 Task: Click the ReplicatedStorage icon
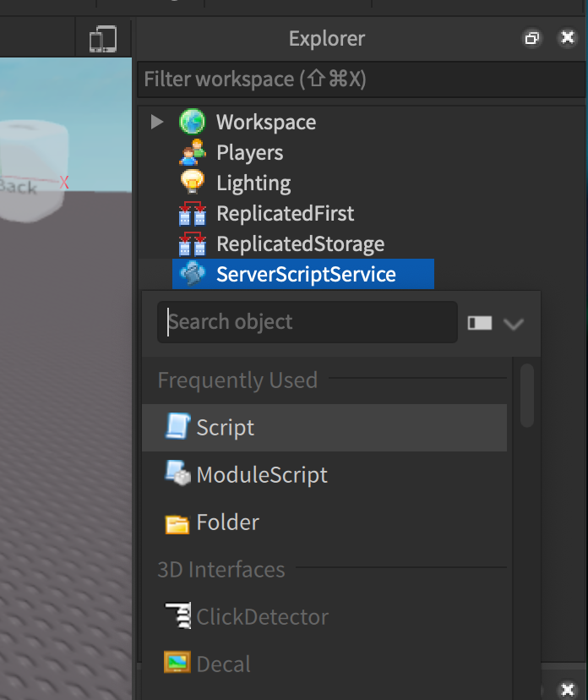(x=193, y=243)
